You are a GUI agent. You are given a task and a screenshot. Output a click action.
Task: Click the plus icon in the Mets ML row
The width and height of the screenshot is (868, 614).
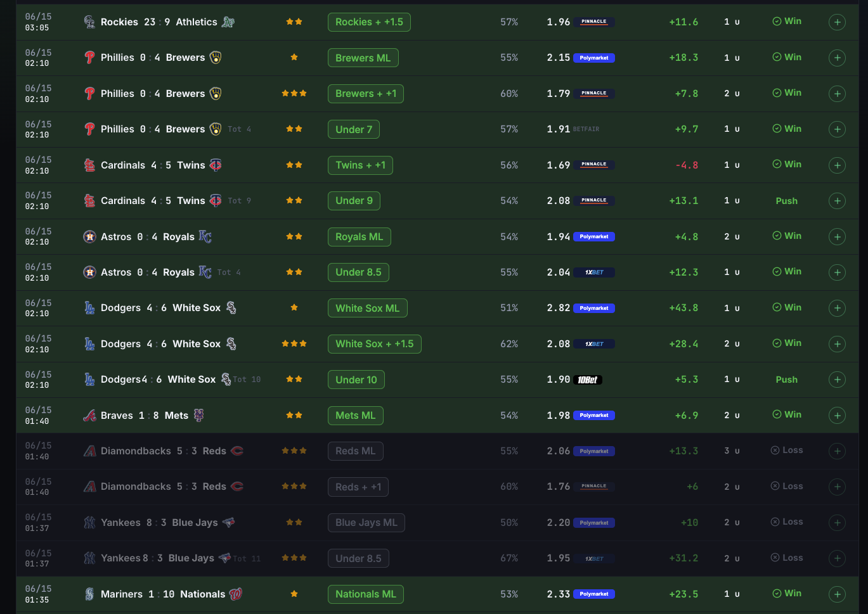point(837,416)
